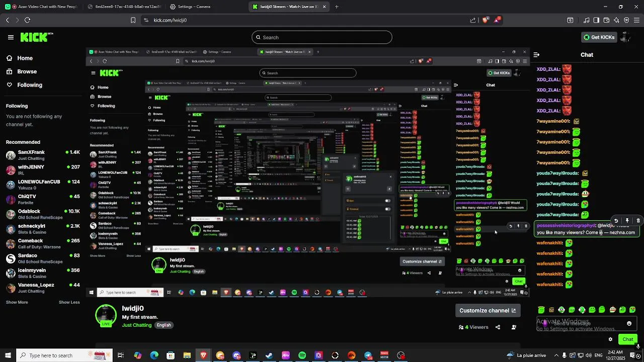The image size is (644, 362).
Task: Open schneckyirl recommended channel
Action: pos(43,229)
